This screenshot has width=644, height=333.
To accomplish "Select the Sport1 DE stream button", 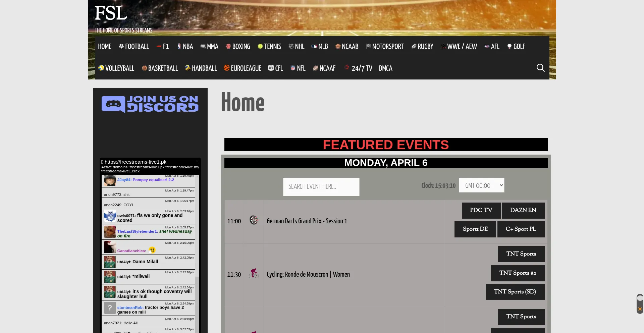I will tap(475, 229).
